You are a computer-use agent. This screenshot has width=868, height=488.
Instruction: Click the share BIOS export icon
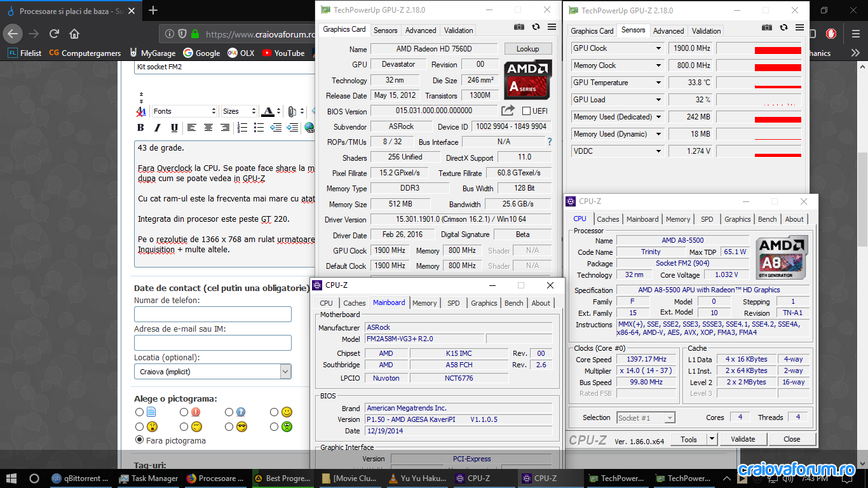(x=508, y=111)
